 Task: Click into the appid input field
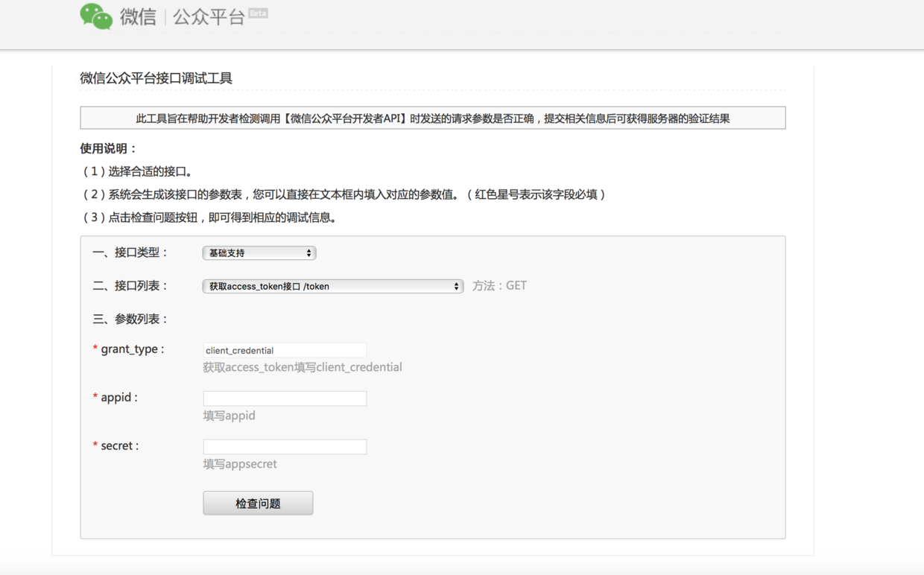coord(285,398)
